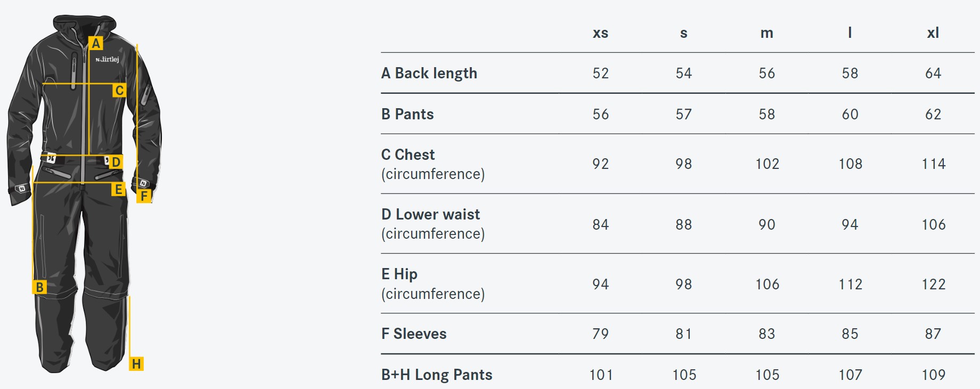Click the xl hip value 122
The height and width of the screenshot is (389, 980).
point(934,284)
